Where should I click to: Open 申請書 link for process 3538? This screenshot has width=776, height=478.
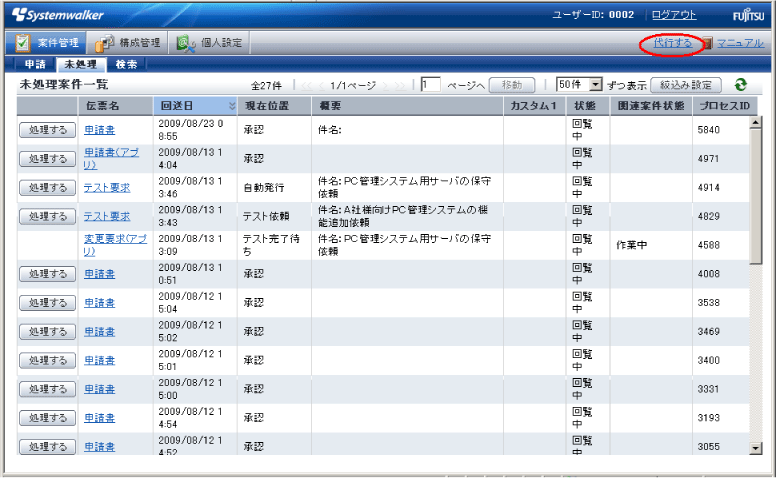[99, 302]
